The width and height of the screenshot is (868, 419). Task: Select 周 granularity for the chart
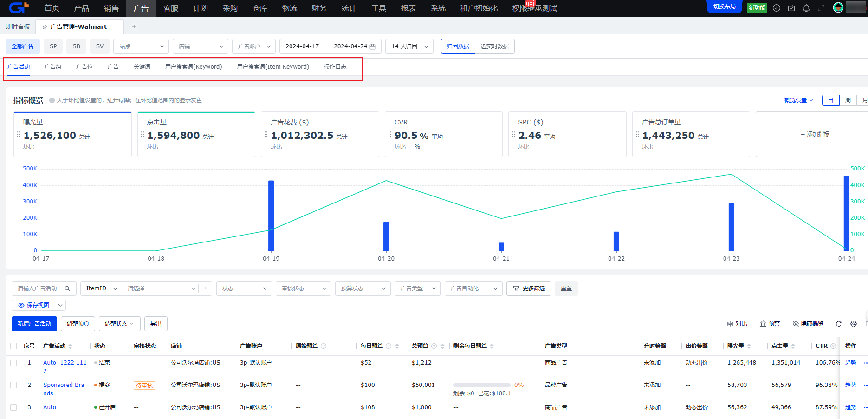[848, 100]
